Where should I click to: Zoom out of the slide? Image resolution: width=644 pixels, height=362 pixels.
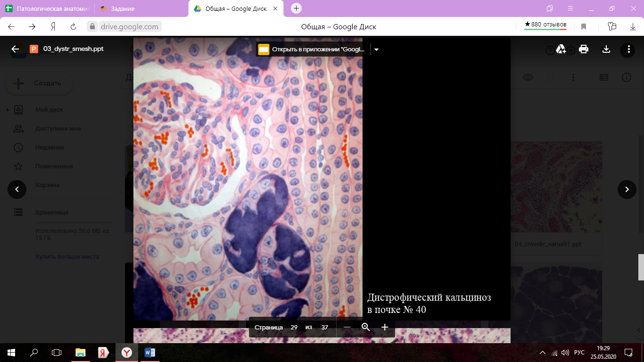tap(347, 327)
